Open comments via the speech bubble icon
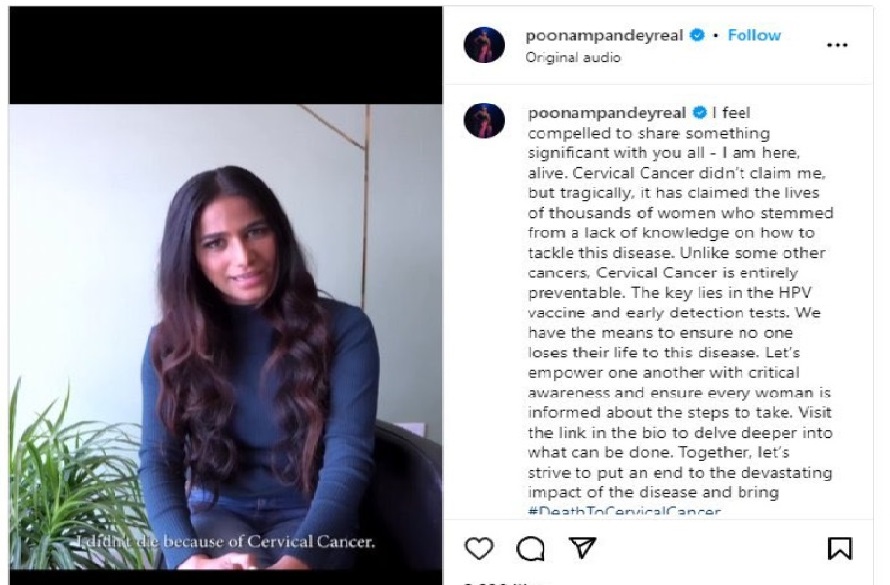This screenshot has width=890, height=585. [x=530, y=549]
